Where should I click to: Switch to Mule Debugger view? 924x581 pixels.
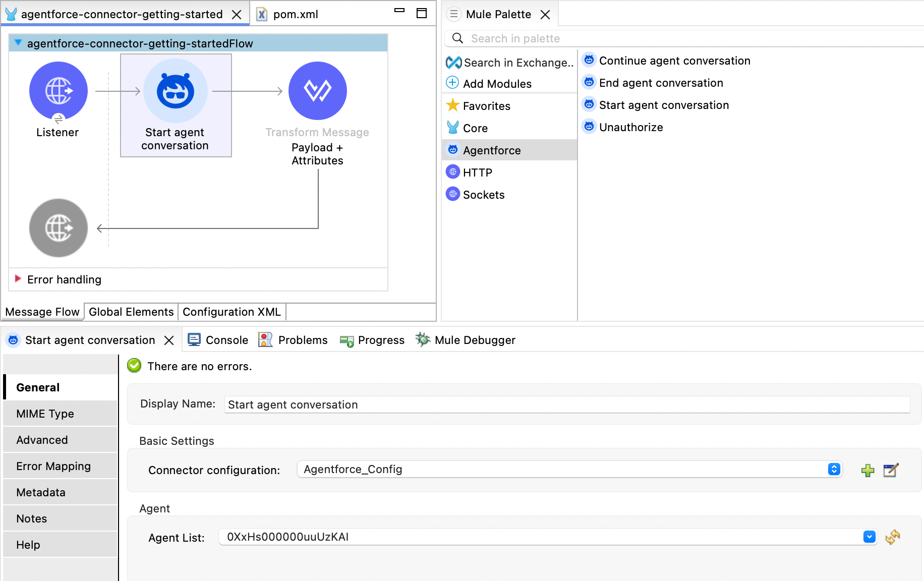click(465, 340)
